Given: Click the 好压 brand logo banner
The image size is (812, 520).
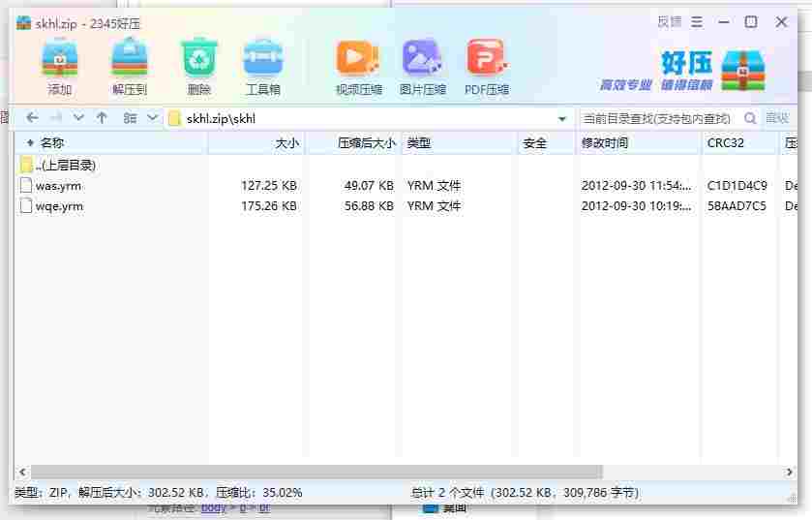Looking at the screenshot, I should point(682,71).
